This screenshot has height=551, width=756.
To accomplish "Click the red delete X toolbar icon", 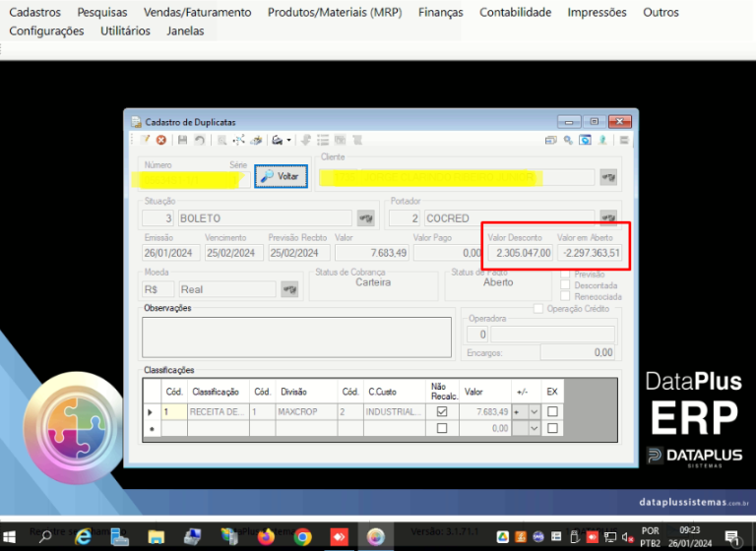I will pyautogui.click(x=161, y=140).
